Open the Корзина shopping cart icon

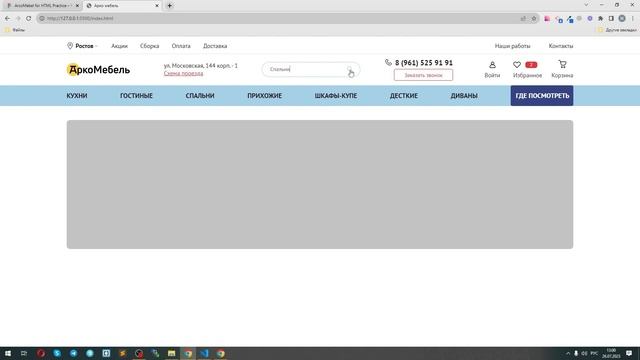click(562, 64)
